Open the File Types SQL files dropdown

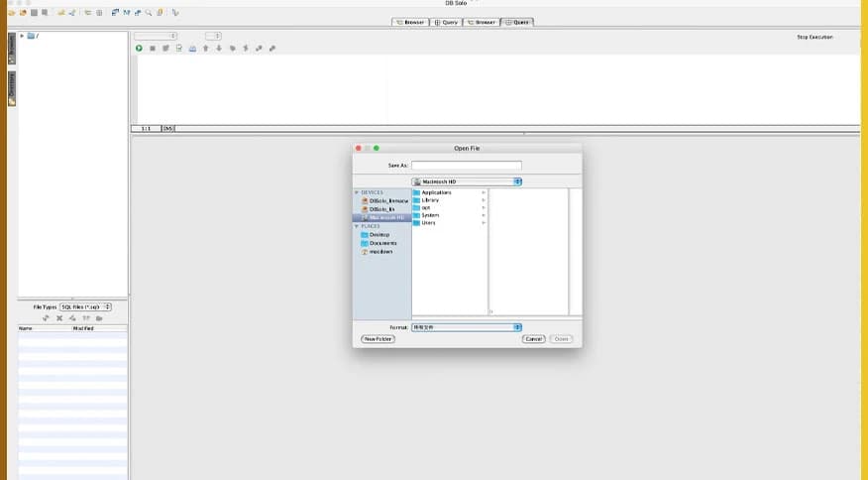pos(85,307)
